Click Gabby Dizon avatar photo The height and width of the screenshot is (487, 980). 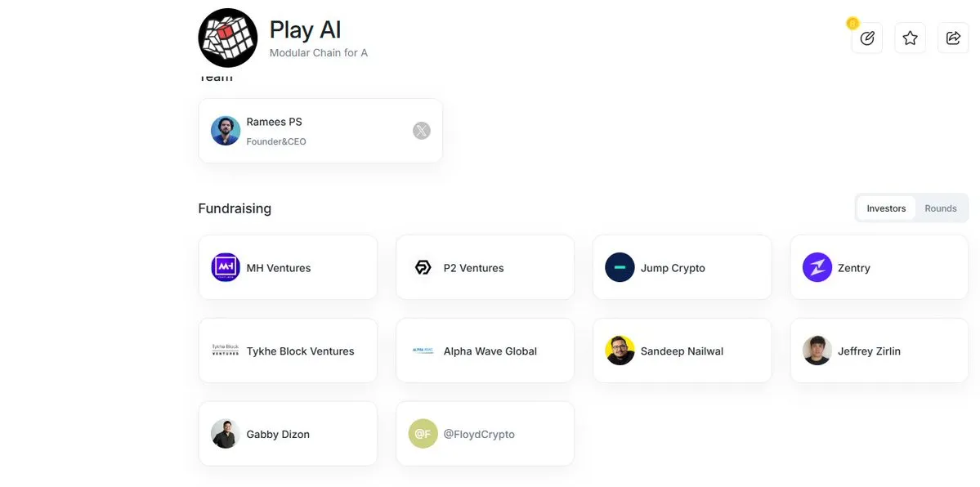pyautogui.click(x=226, y=434)
